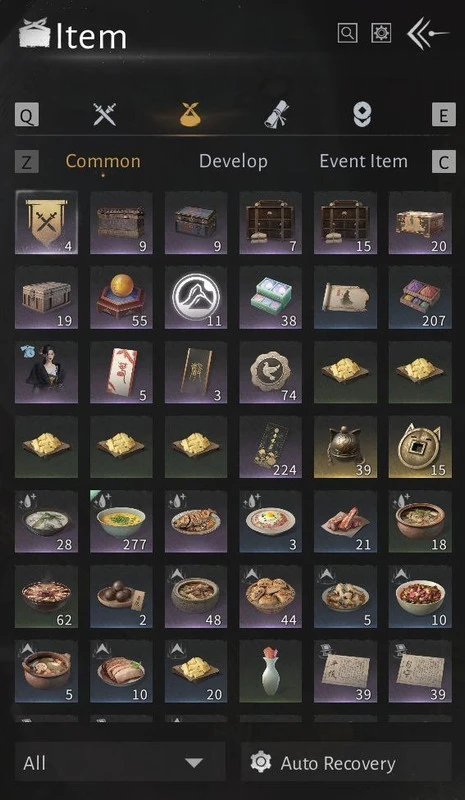Close the panel with the back arrow icon

click(x=427, y=34)
